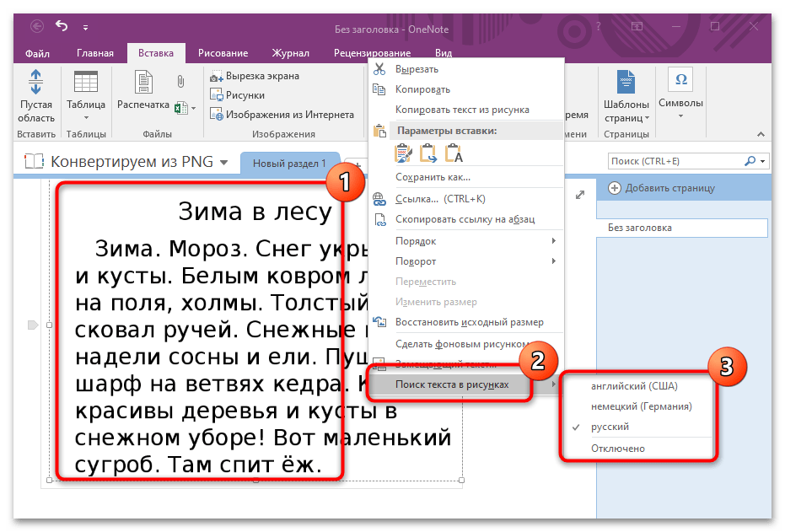The image size is (785, 532).
Task: Click Screen Clipping (Вырезка экрана) icon
Action: [x=217, y=76]
